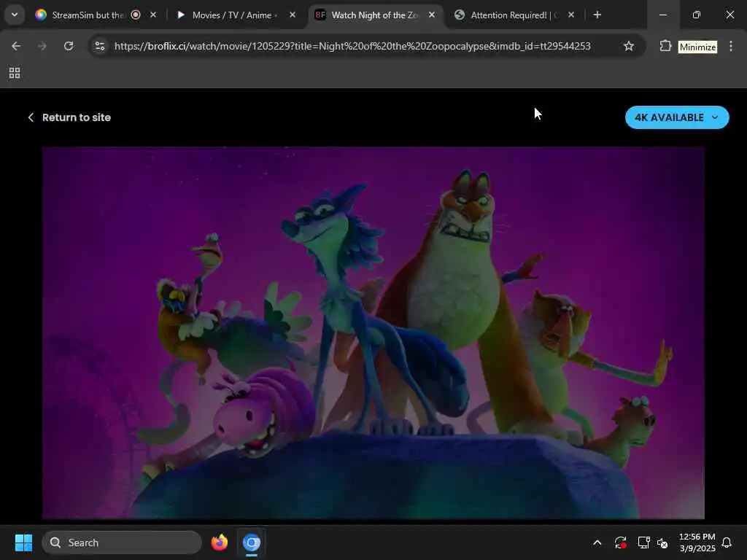
Task: Open the Windows Start menu
Action: (x=23, y=542)
